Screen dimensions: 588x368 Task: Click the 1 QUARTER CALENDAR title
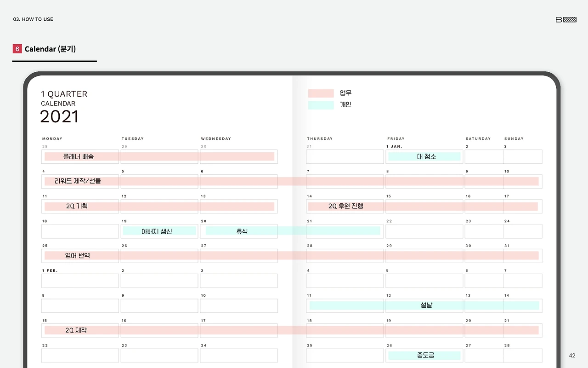(x=64, y=98)
